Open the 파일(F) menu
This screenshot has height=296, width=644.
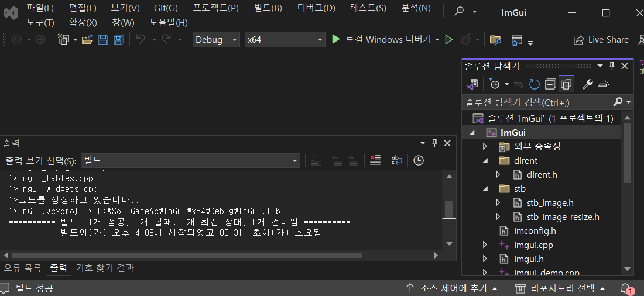[40, 8]
